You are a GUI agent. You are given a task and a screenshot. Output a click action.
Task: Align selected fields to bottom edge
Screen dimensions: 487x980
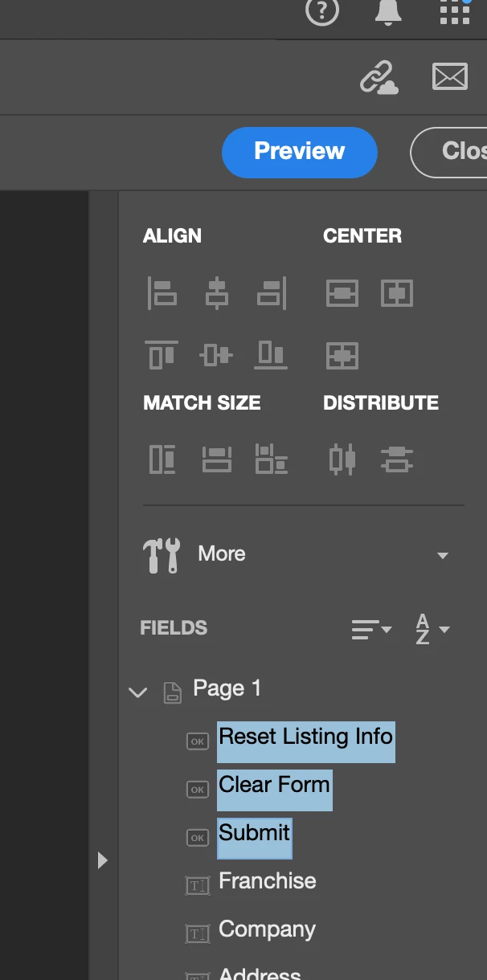pyautogui.click(x=271, y=354)
